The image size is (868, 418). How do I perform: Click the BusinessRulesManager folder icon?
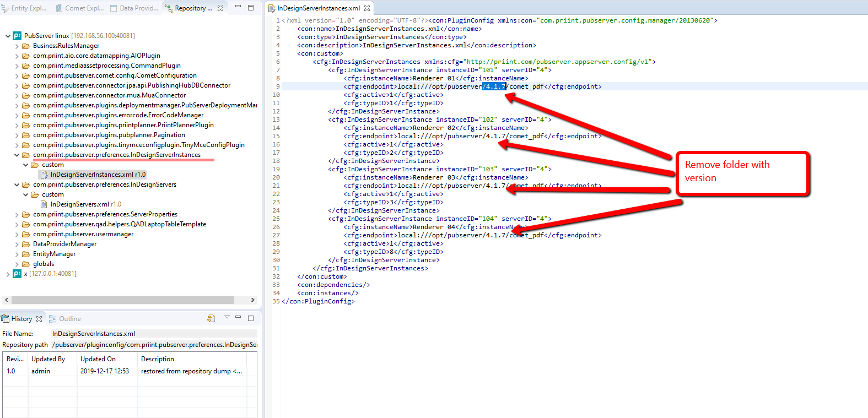[26, 46]
